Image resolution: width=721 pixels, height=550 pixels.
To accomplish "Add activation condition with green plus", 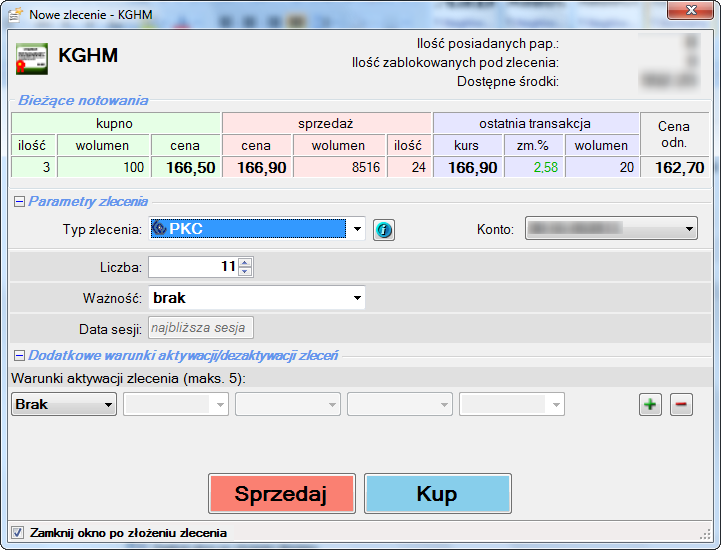I will (x=650, y=405).
